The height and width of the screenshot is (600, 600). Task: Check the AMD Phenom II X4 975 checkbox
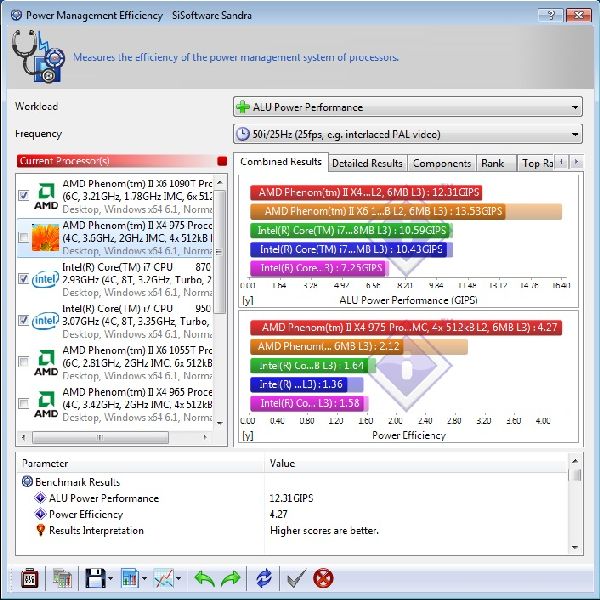tap(23, 237)
